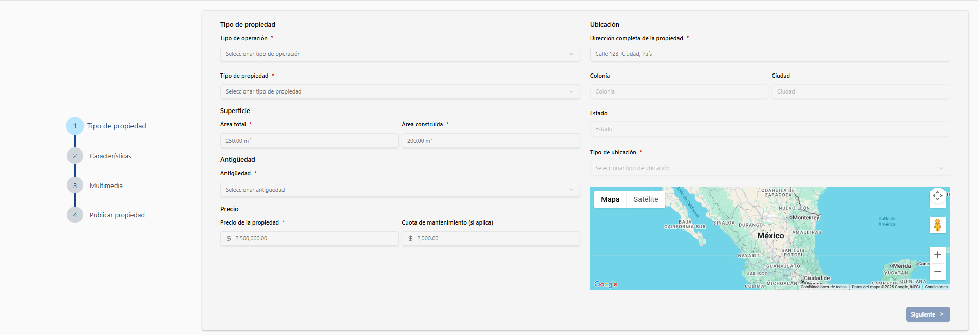Switch the map to Satélite view
Image resolution: width=980 pixels, height=335 pixels.
[x=646, y=199]
